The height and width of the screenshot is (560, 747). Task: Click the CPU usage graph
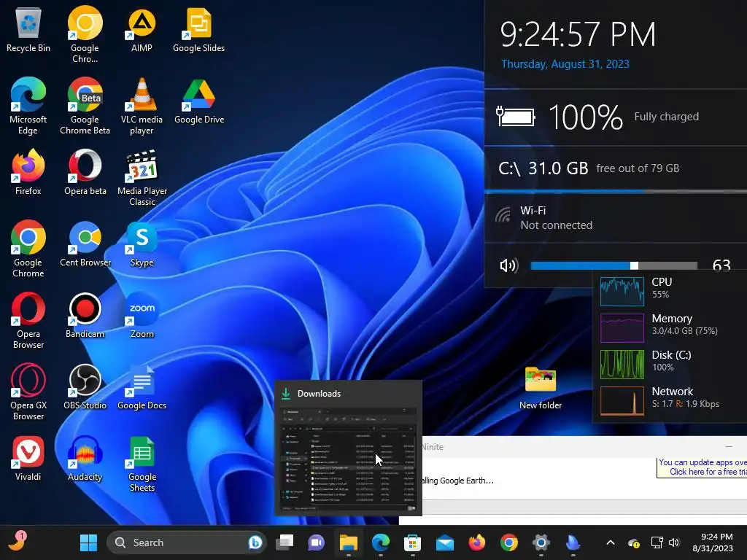coord(622,291)
